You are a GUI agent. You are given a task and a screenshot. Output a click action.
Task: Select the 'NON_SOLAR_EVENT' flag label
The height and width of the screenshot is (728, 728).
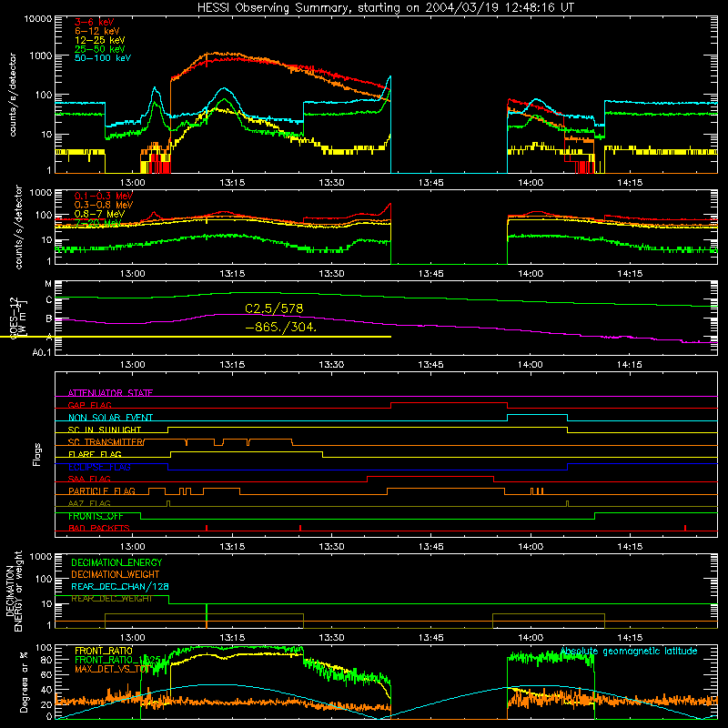tap(110, 418)
